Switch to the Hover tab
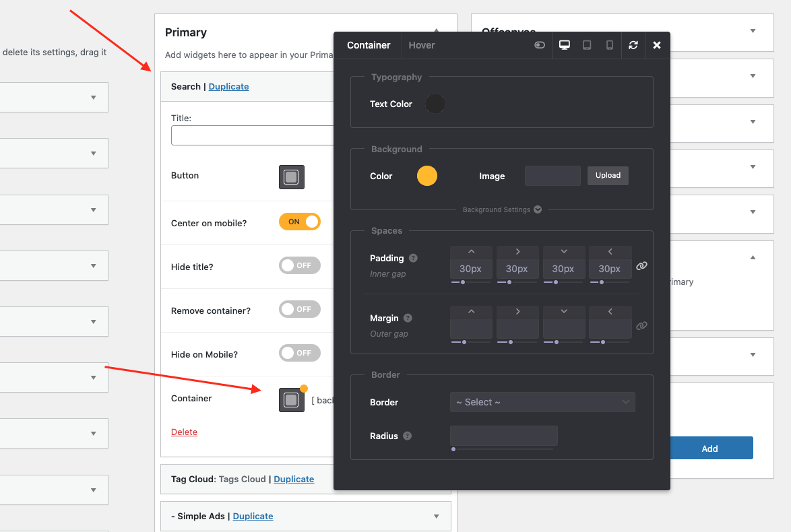Screen dimensions: 791x532 (x=422, y=45)
